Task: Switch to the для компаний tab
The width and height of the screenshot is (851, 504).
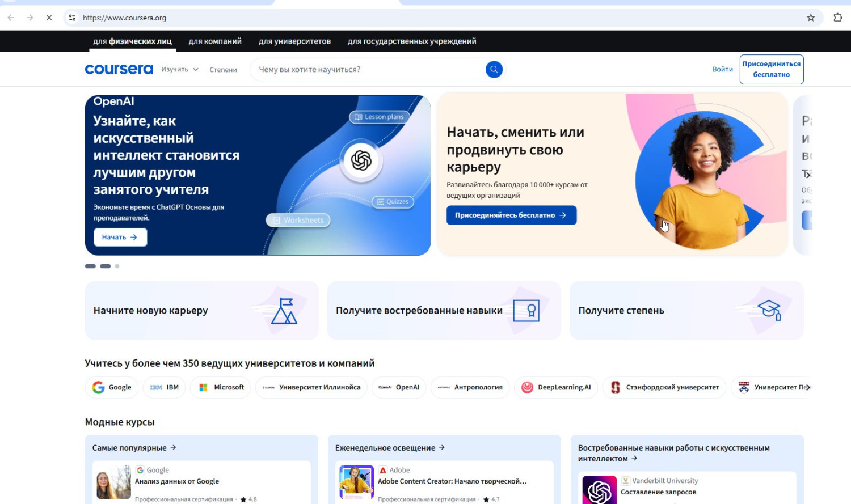Action: click(215, 41)
